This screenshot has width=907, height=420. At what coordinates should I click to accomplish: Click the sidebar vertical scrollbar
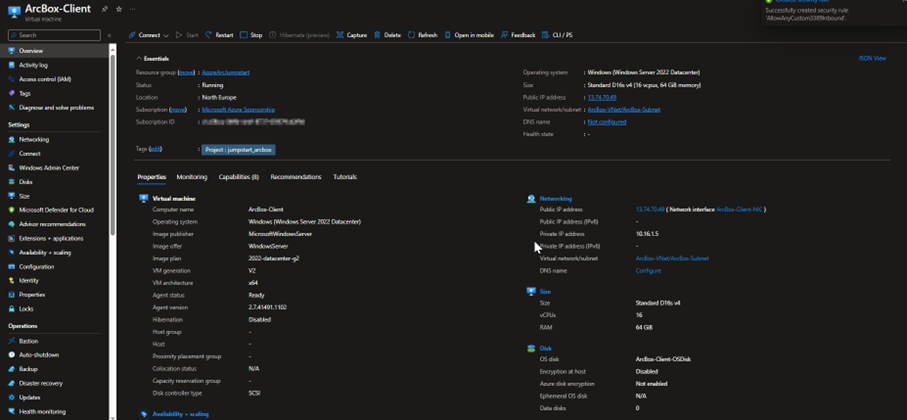113,150
